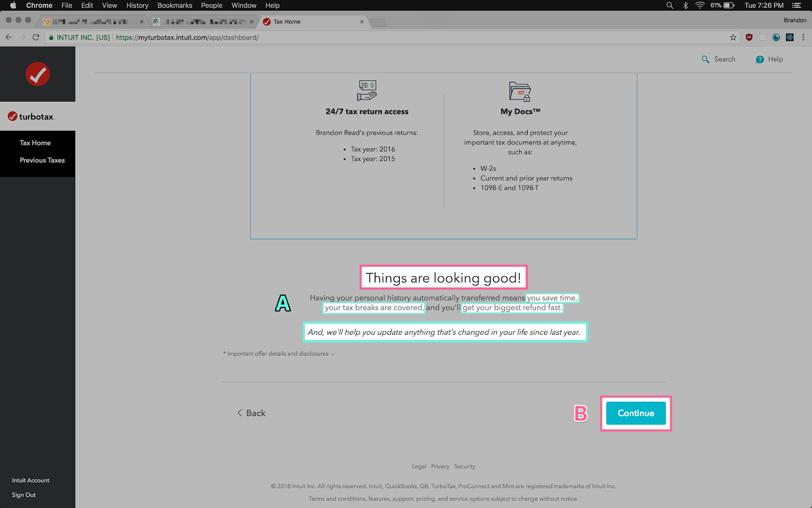Open the Search magnifier in page header

[705, 59]
